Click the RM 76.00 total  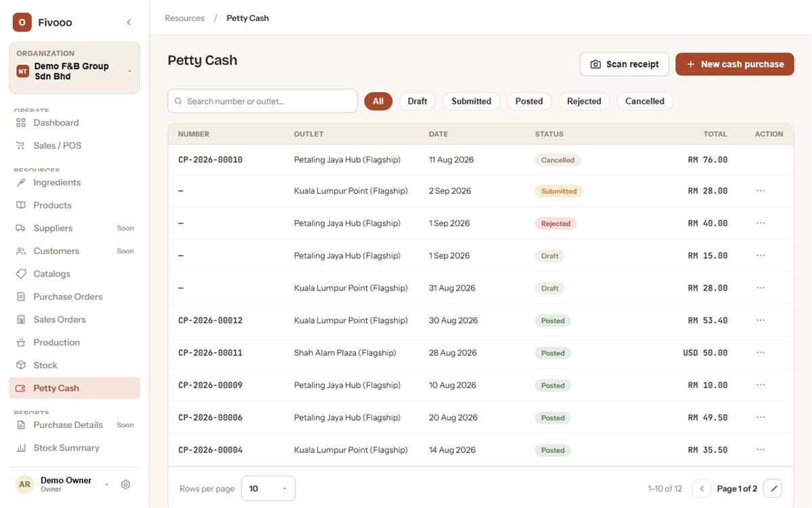[x=708, y=161]
